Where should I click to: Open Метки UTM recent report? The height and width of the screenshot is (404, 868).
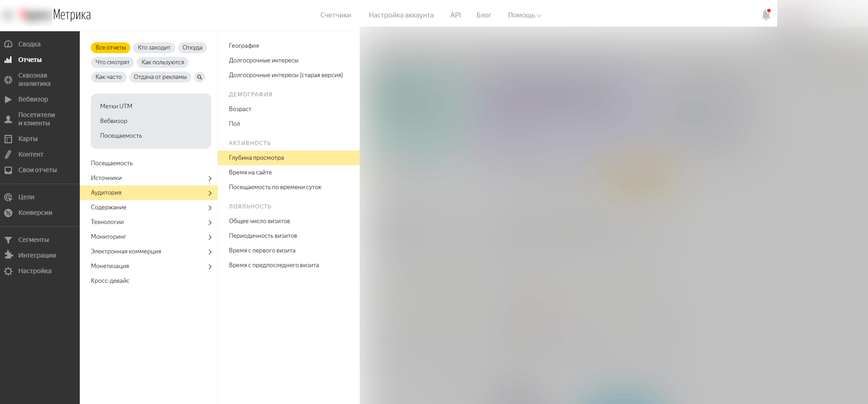click(x=116, y=107)
